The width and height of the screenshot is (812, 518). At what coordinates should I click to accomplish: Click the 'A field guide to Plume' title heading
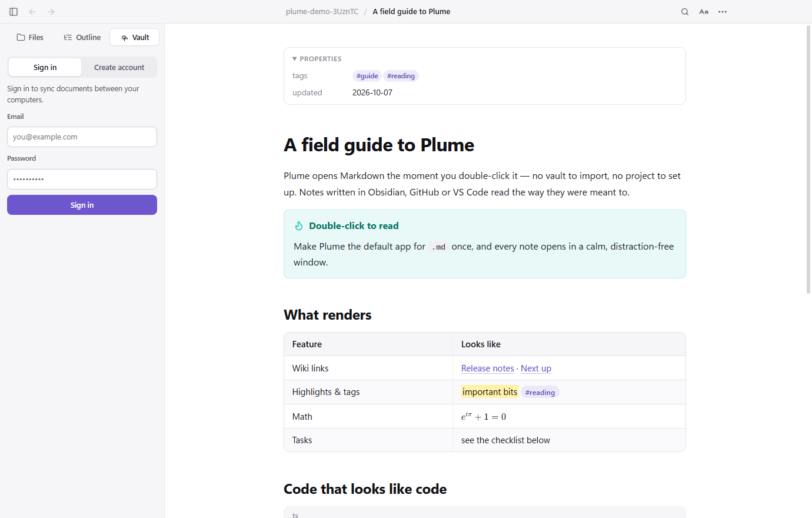379,145
